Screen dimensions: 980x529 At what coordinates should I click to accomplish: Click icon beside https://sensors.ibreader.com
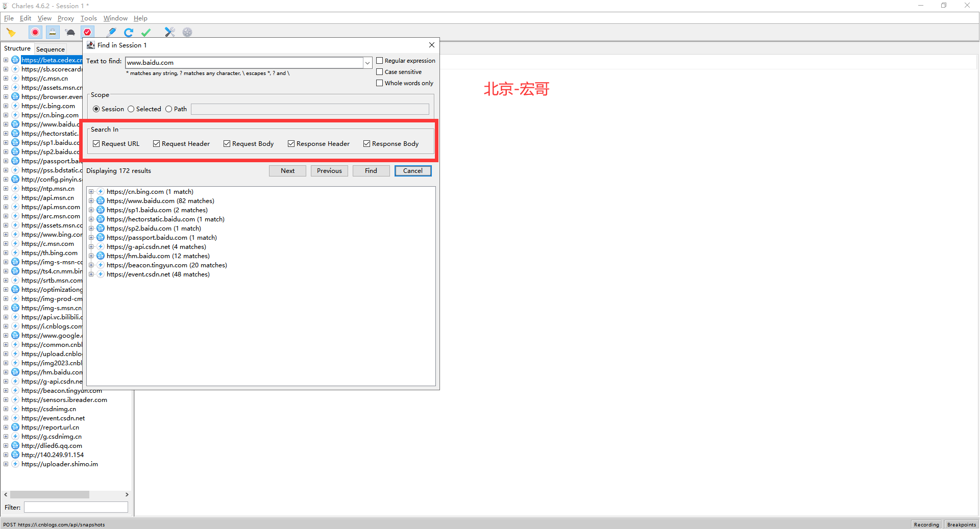15,400
